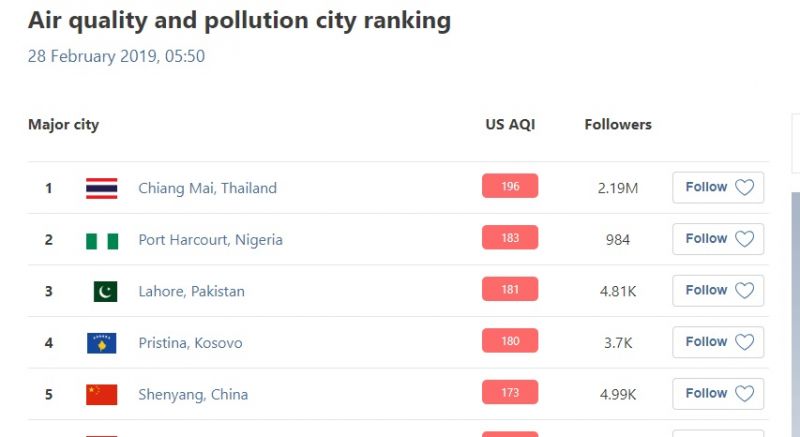The width and height of the screenshot is (800, 437).
Task: Click the 196 AQI badge
Action: pos(510,187)
